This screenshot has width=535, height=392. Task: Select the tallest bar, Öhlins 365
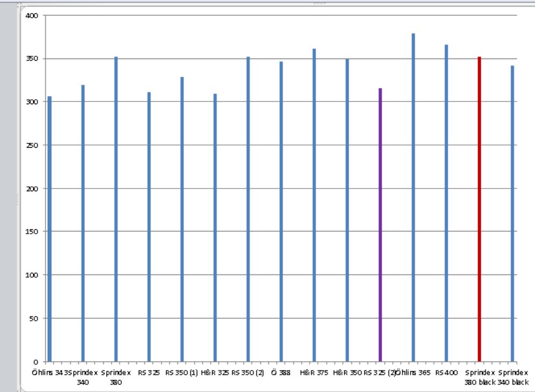(413, 199)
